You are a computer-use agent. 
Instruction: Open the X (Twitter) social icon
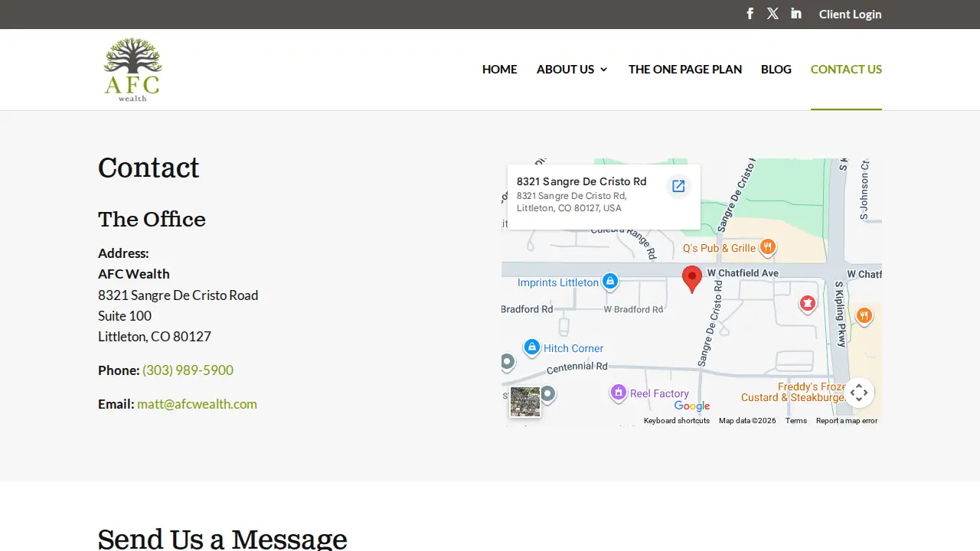tap(773, 14)
